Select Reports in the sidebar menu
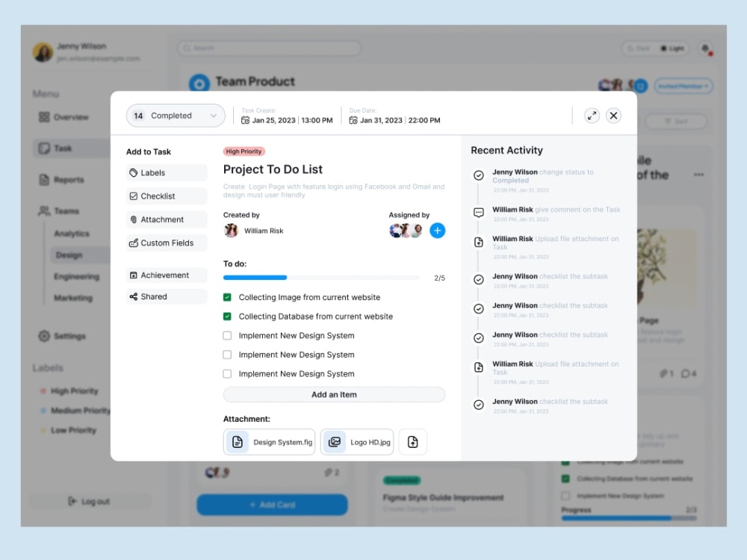Screen dimensions: 747x560 coord(67,179)
